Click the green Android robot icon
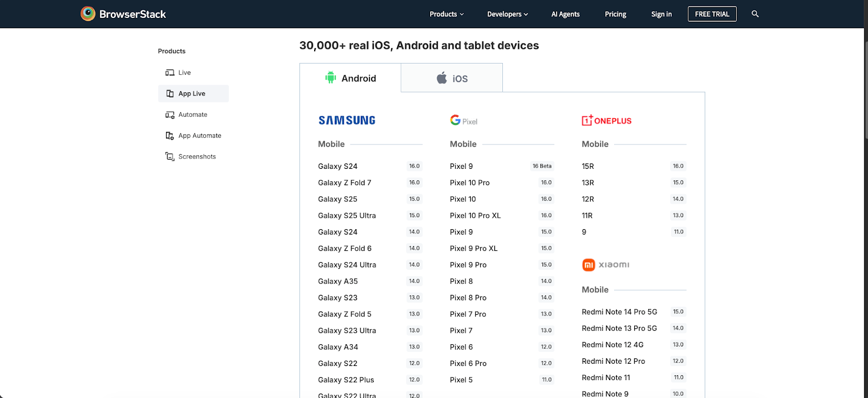Image resolution: width=868 pixels, height=398 pixels. pyautogui.click(x=330, y=78)
